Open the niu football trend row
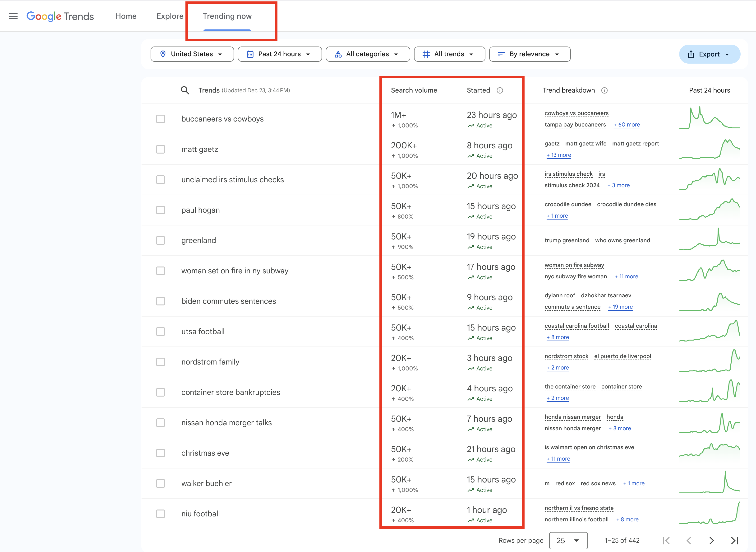The width and height of the screenshot is (756, 552). click(x=201, y=514)
